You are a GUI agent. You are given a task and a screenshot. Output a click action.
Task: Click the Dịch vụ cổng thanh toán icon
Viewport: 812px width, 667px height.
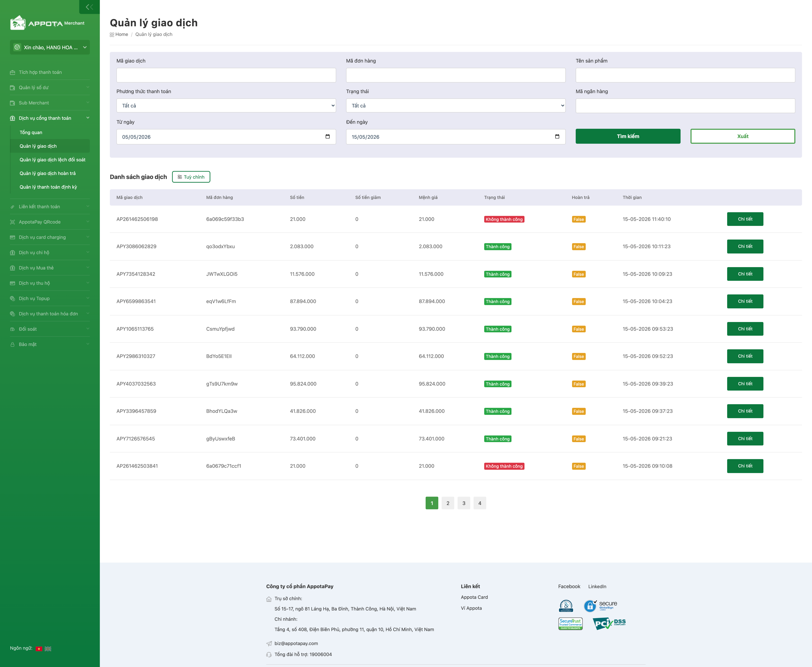coord(12,118)
